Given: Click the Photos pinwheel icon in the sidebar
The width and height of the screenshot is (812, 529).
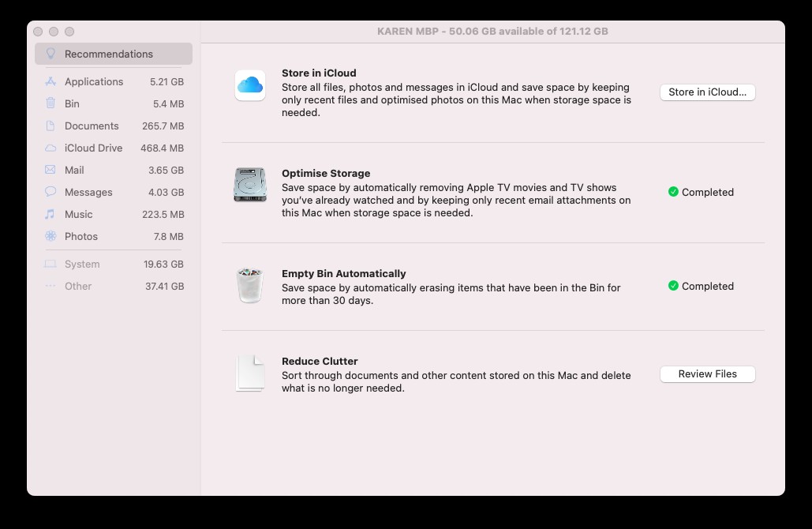Looking at the screenshot, I should pyautogui.click(x=49, y=236).
